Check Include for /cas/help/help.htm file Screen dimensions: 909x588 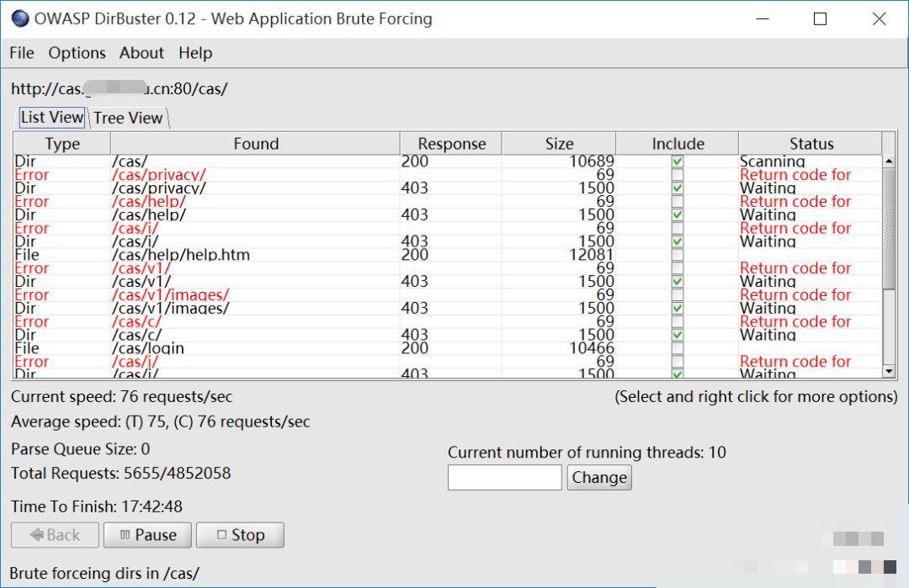coord(677,254)
